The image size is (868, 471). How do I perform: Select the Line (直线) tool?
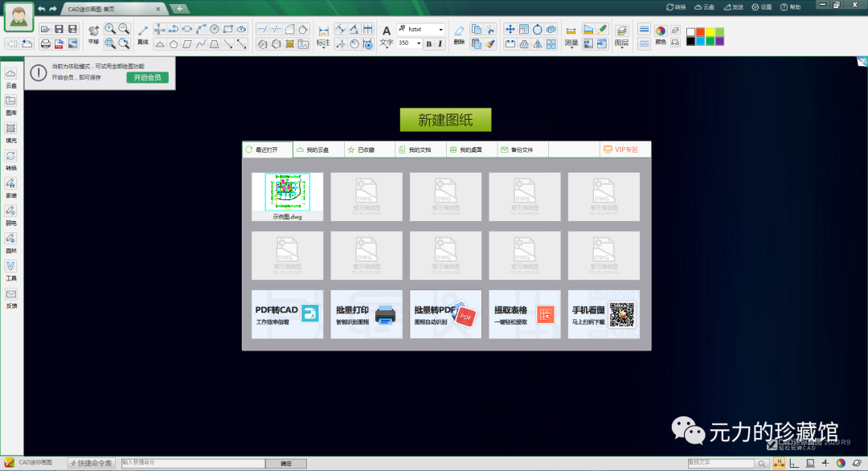[x=143, y=35]
